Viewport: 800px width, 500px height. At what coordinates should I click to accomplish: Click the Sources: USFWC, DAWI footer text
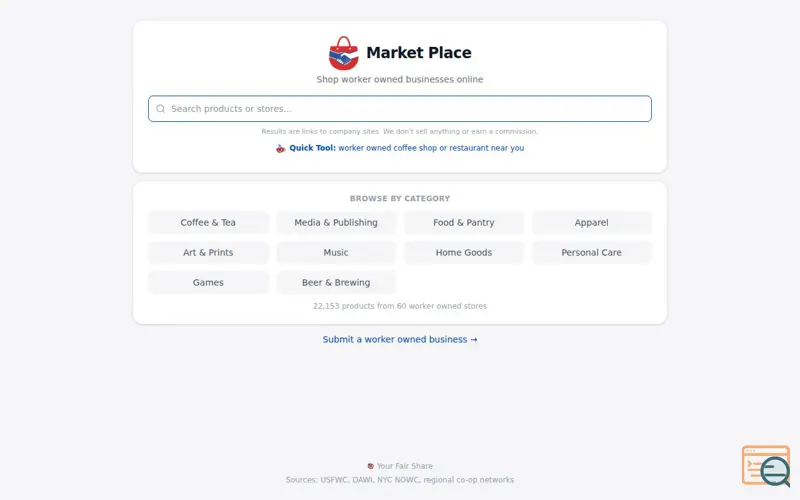point(400,480)
